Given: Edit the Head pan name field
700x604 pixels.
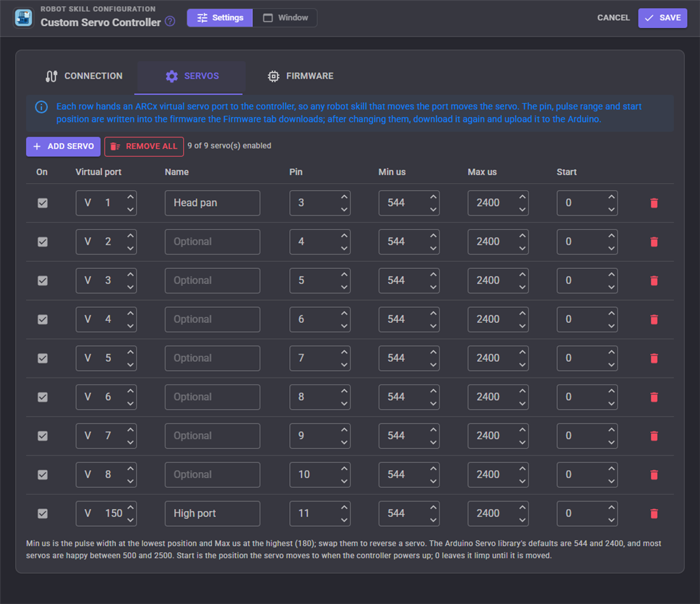Looking at the screenshot, I should pyautogui.click(x=213, y=203).
